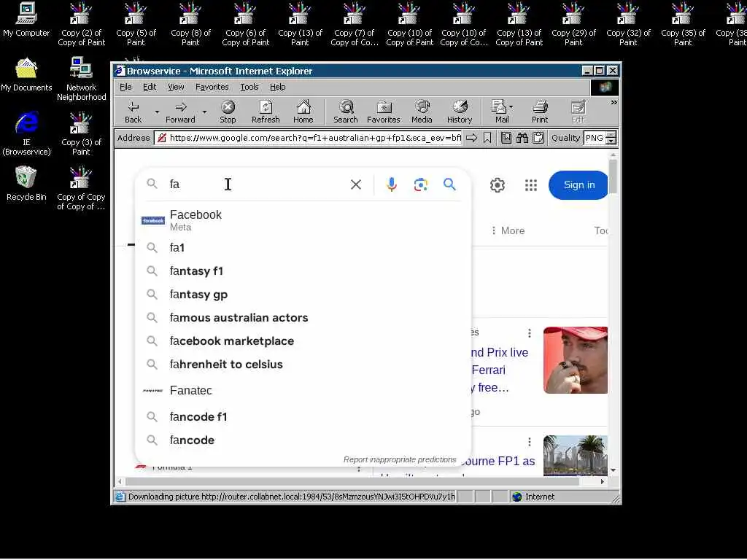Open the File menu
Viewport: 747px width, 560px height.
pyautogui.click(x=125, y=87)
